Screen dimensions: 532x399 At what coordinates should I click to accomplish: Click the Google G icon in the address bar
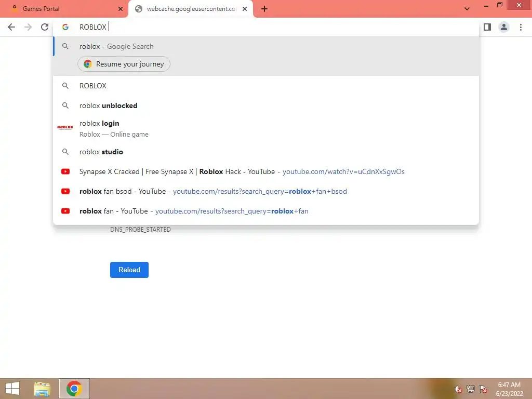(65, 27)
